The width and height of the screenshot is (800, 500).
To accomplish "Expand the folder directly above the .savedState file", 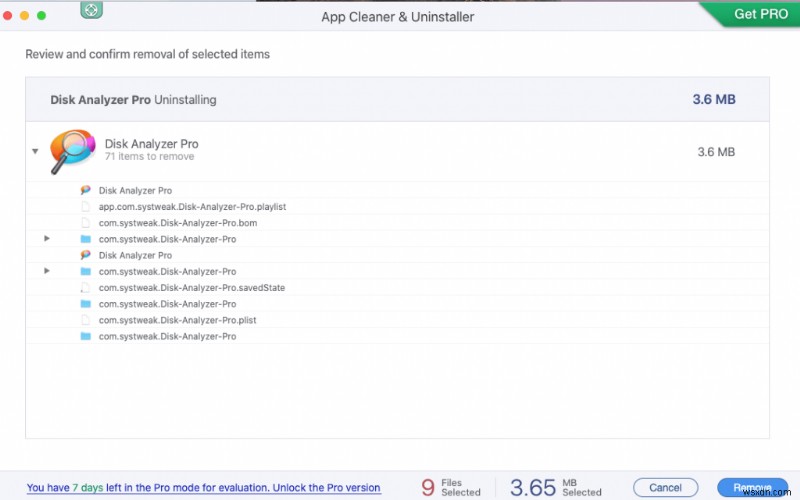I will pos(47,271).
